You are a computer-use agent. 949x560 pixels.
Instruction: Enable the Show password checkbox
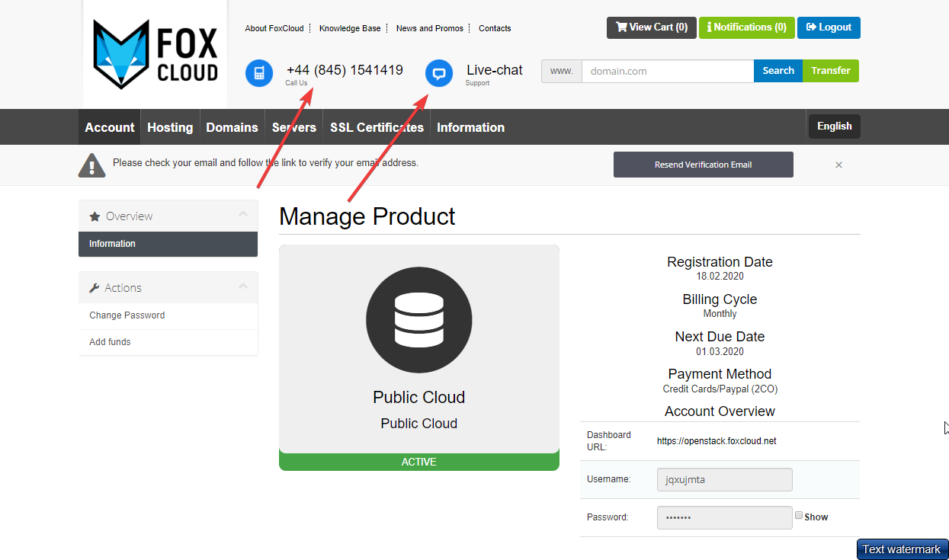[x=799, y=516]
